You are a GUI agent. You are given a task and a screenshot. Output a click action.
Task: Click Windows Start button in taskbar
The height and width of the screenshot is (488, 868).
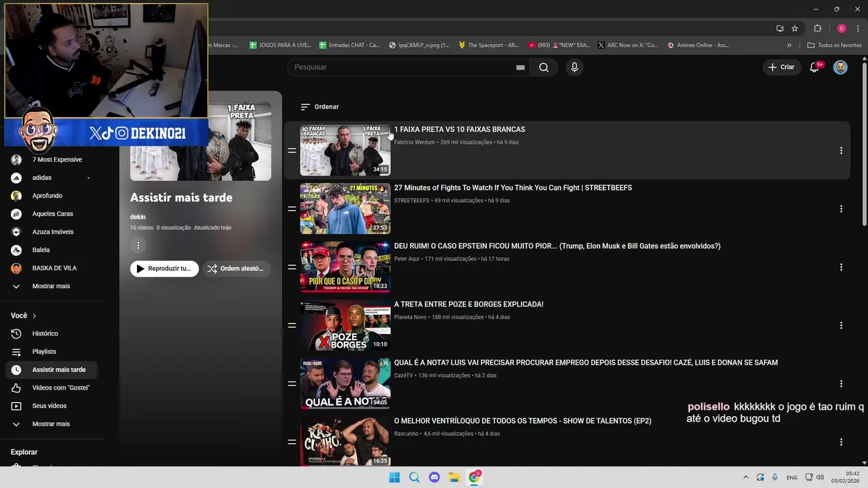click(x=394, y=477)
